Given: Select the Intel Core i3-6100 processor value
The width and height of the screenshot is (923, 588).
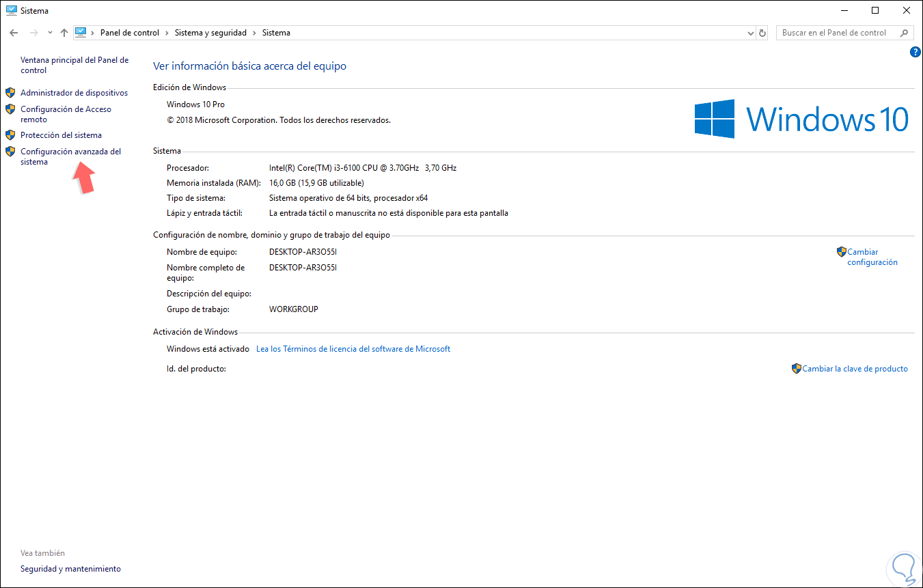Looking at the screenshot, I should point(363,168).
